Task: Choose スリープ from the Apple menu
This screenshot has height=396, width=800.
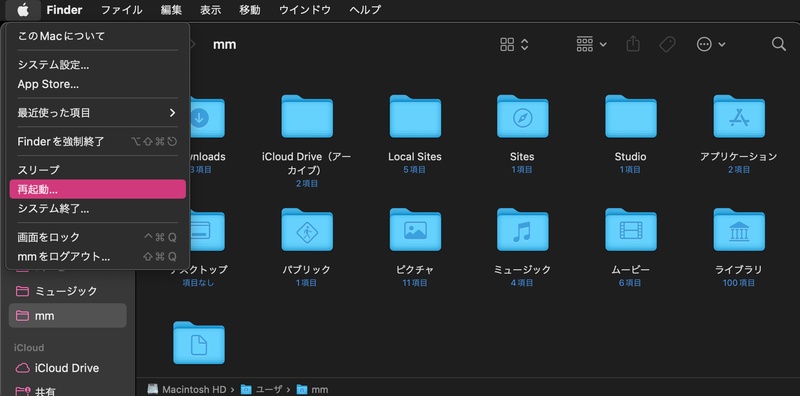Action: [97, 170]
